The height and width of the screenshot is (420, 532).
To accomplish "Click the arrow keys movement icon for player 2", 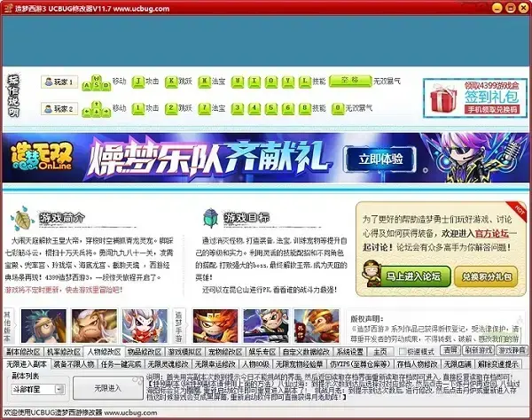I will click(97, 109).
